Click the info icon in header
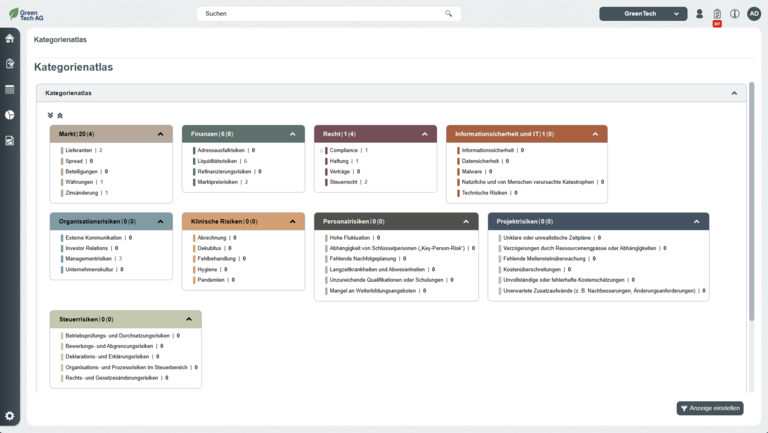Viewport: 768px width, 433px height. click(x=735, y=14)
